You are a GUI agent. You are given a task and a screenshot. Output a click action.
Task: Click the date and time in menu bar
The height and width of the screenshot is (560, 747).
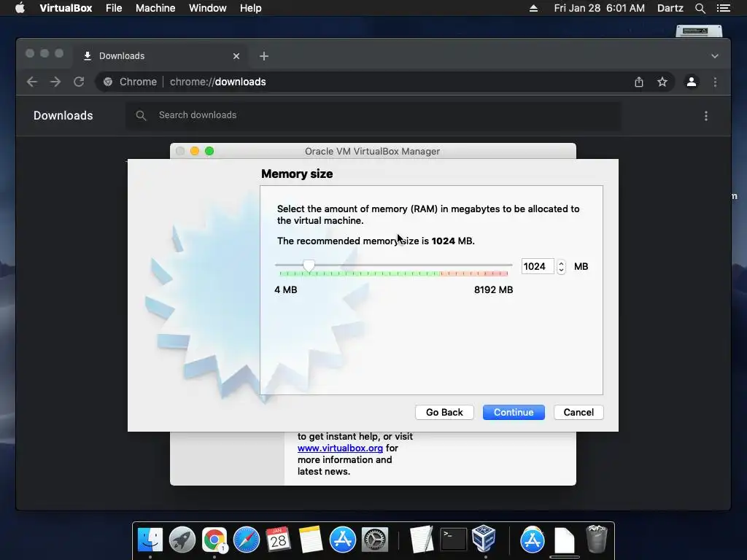(600, 8)
